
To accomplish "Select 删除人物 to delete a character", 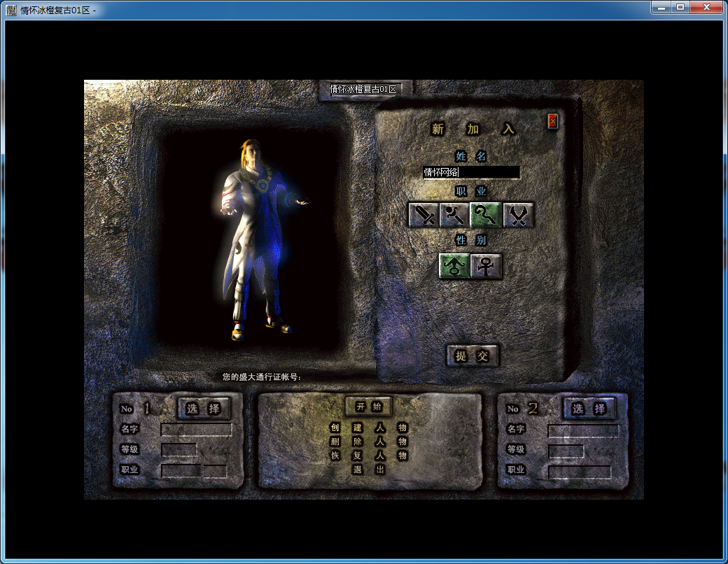I will (369, 442).
